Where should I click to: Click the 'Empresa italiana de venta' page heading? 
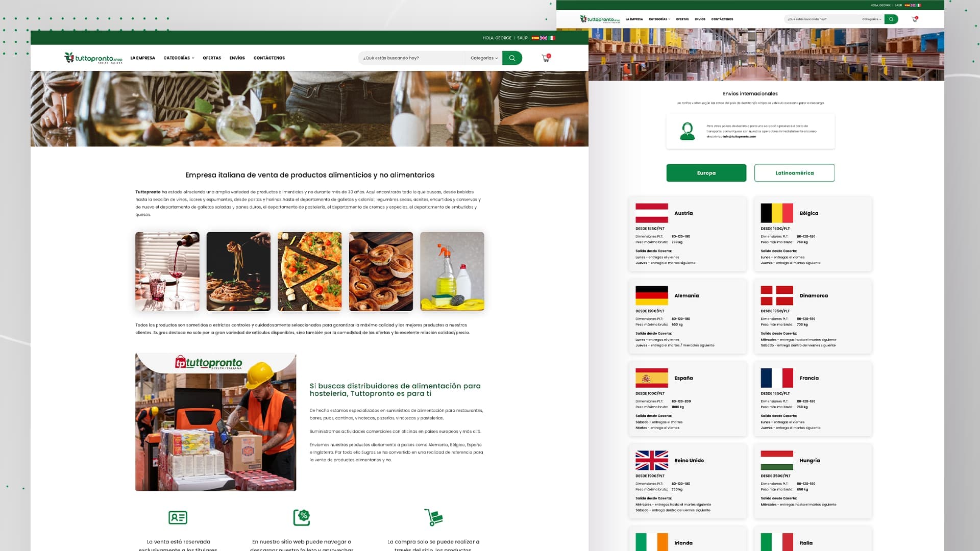click(310, 175)
